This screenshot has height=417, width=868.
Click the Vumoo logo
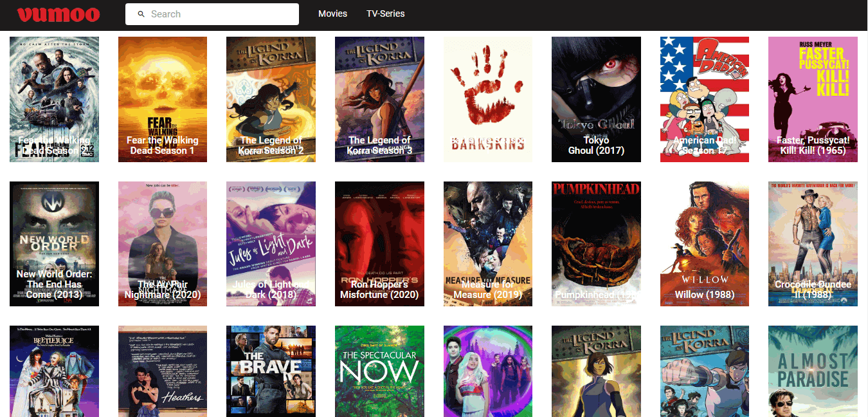(59, 14)
